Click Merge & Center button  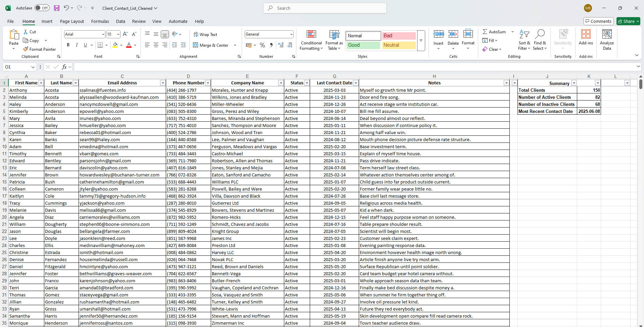click(x=211, y=45)
